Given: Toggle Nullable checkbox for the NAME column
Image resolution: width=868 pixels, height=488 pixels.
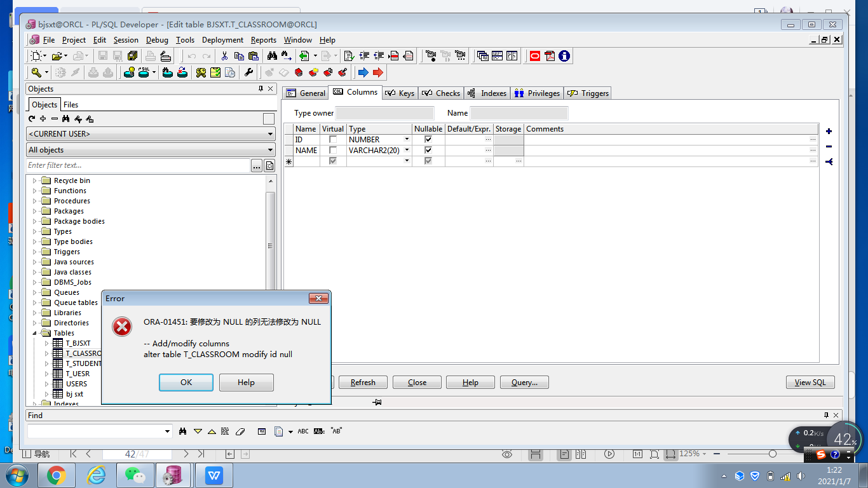Looking at the screenshot, I should (428, 151).
